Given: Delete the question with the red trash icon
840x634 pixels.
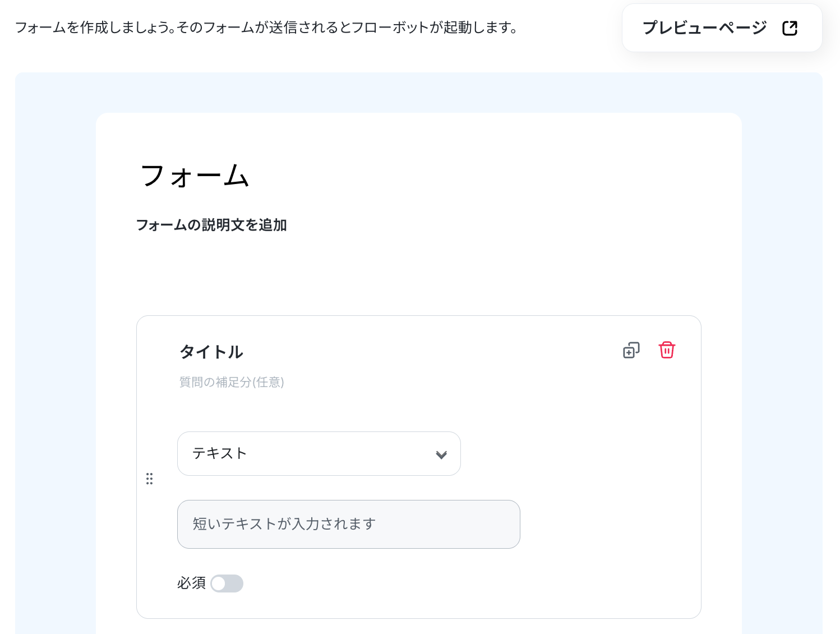Looking at the screenshot, I should pos(667,350).
